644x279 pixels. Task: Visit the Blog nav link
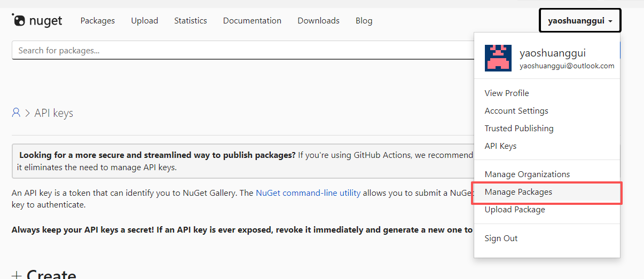point(364,21)
